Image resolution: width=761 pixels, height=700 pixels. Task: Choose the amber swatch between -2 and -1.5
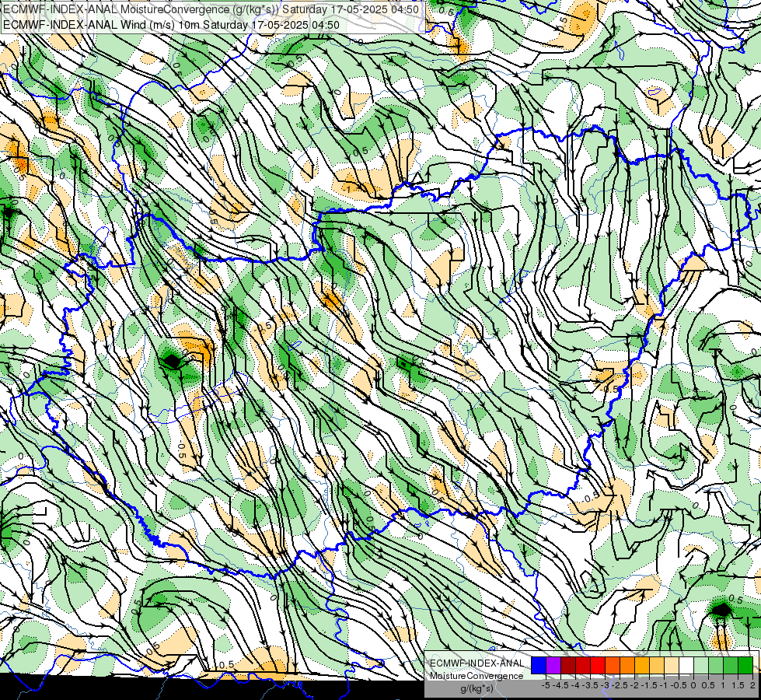(642, 665)
